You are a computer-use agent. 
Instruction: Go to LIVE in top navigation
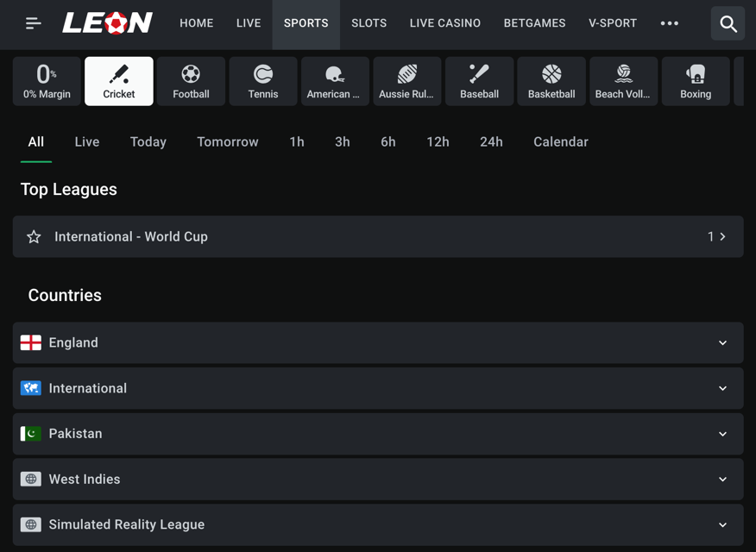coord(249,23)
